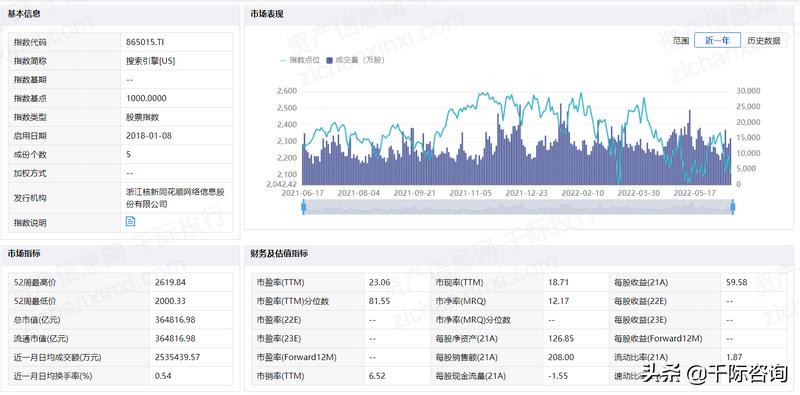800x395 pixels.
Task: Click the 市盈率(TTM) value 23.06
Action: (379, 282)
